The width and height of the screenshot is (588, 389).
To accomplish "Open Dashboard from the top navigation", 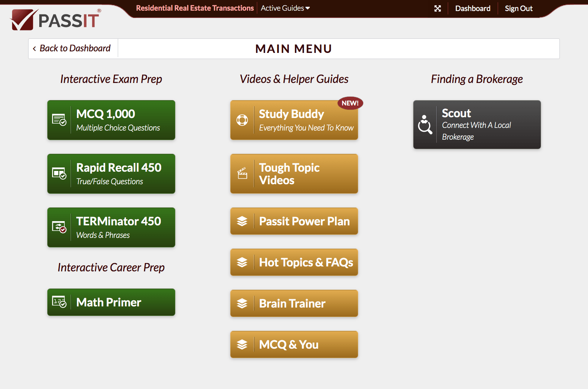I will tap(473, 8).
